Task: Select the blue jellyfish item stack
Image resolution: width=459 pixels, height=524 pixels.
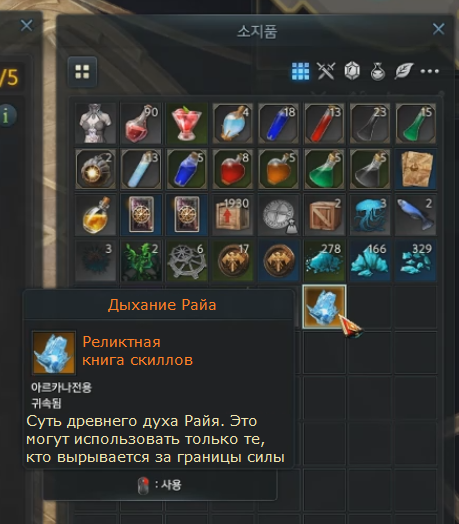Action: pyautogui.click(x=370, y=215)
